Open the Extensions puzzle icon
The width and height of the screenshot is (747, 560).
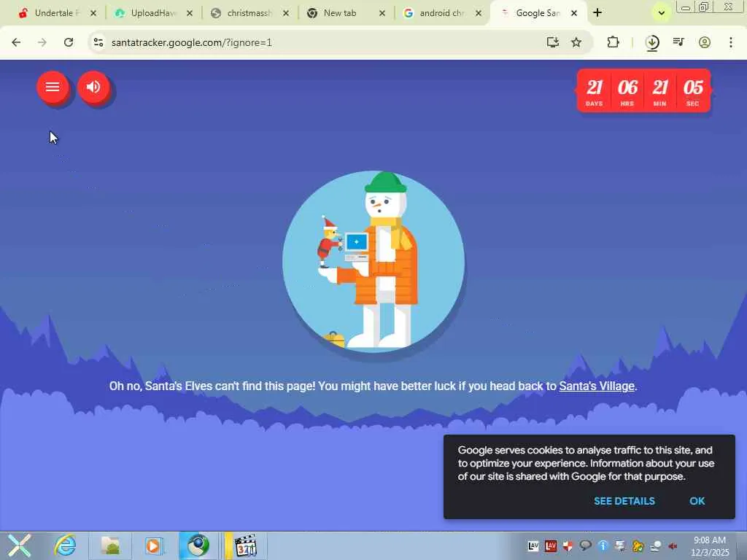[x=613, y=42]
